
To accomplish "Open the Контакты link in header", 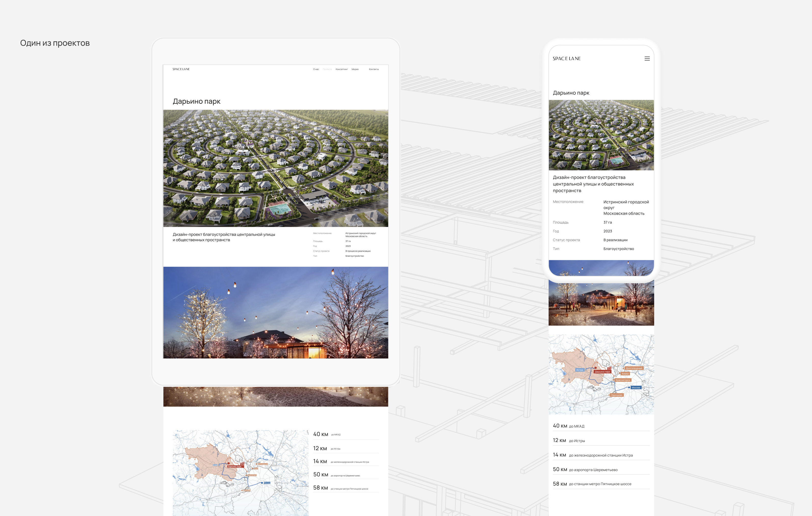I will tap(374, 70).
